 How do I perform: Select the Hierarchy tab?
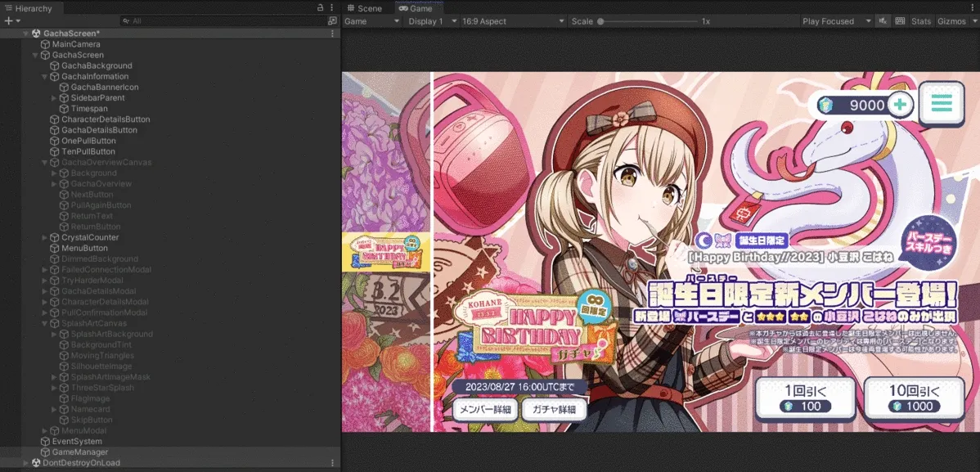tap(28, 8)
